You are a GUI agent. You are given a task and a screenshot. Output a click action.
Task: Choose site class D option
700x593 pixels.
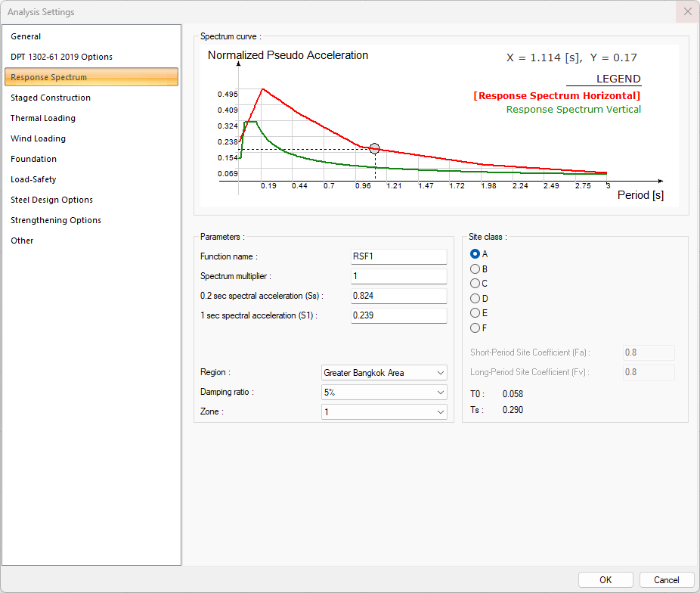click(x=475, y=298)
